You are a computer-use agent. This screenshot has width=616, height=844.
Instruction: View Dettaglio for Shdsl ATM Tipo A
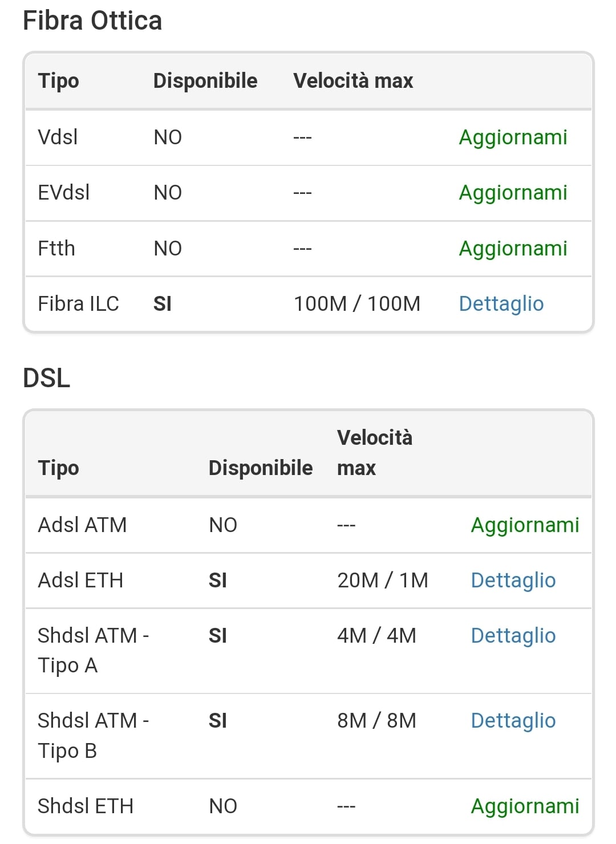click(513, 636)
